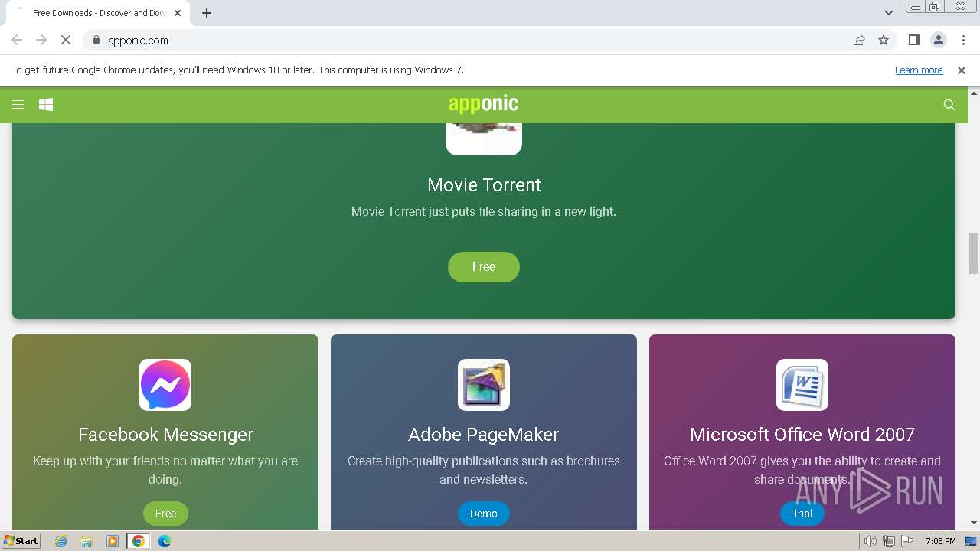Launch Microsoft Edge from the taskbar
Viewport: 980px width, 551px height.
click(x=165, y=541)
